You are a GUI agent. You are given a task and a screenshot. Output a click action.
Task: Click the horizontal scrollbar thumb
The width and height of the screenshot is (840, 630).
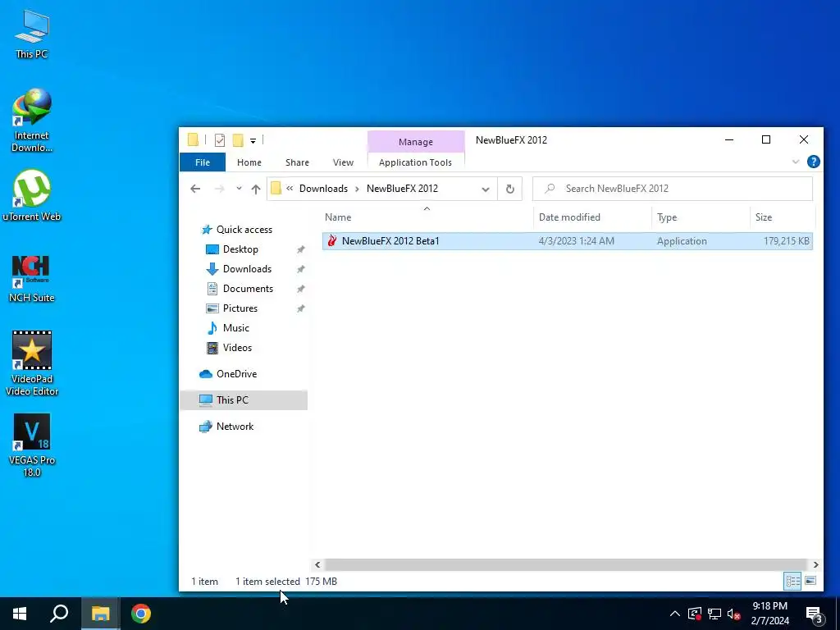[565, 564]
